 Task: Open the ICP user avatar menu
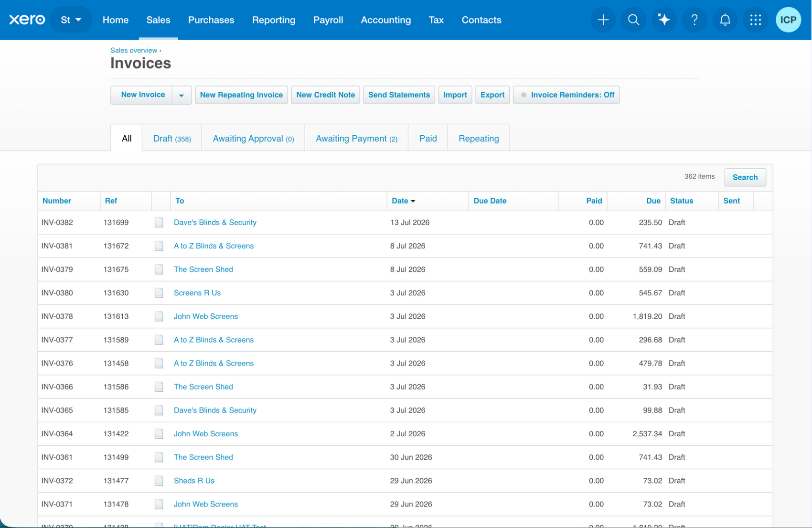[788, 20]
